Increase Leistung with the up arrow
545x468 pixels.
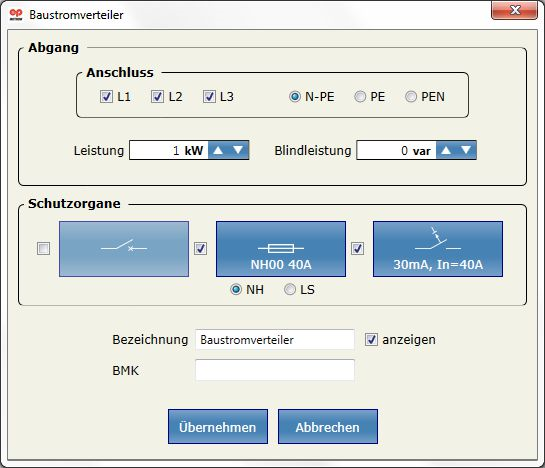point(218,150)
